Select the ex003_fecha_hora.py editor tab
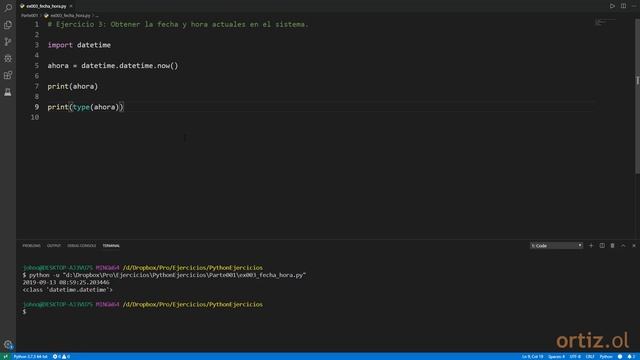The image size is (640, 360). pos(46,6)
